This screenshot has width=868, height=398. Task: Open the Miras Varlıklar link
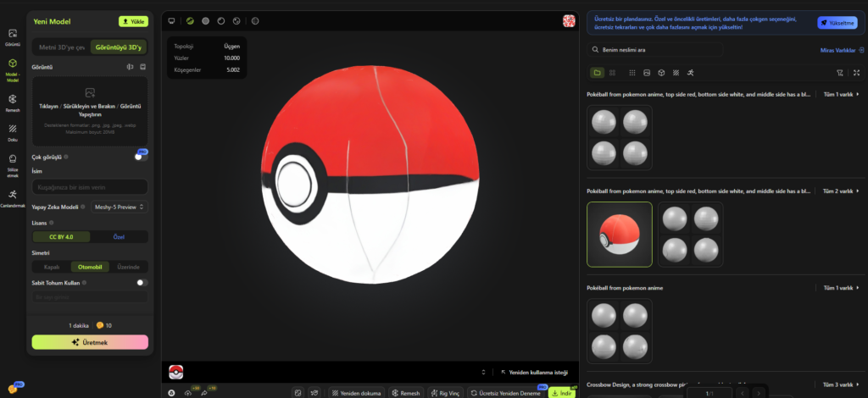(x=842, y=50)
